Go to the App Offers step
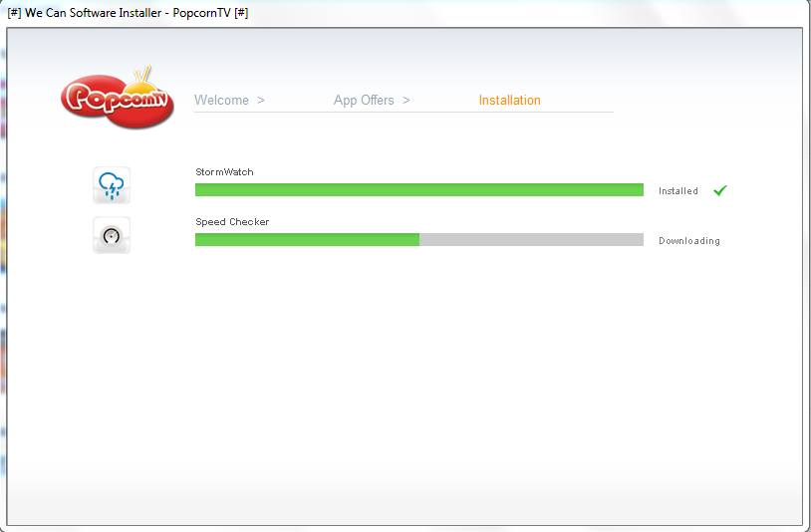 364,100
